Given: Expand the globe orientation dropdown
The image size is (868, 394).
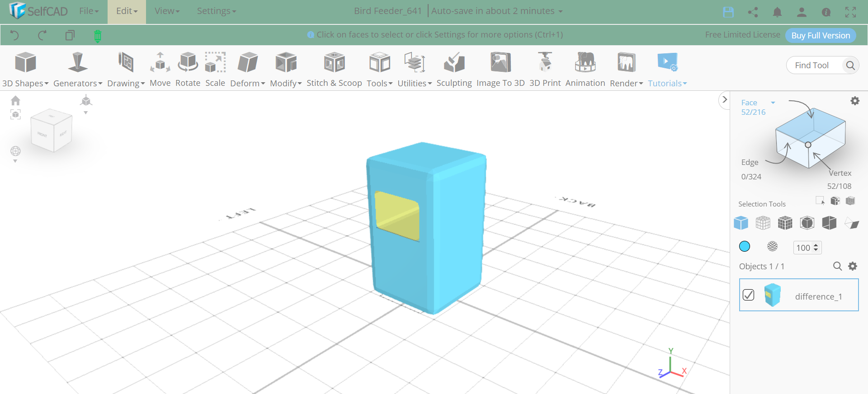Looking at the screenshot, I should [15, 161].
